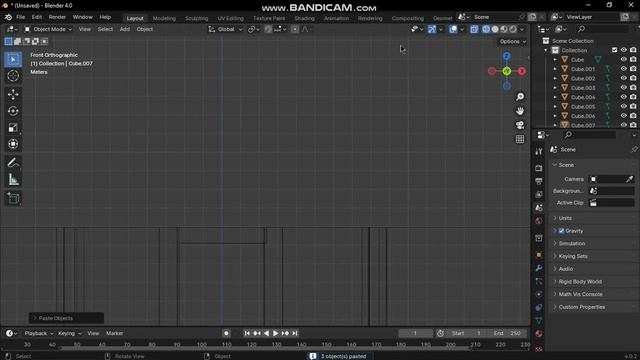Screen dimensions: 640x360
Task: Disable Cube.005 in renders camera icon
Action: point(633,107)
